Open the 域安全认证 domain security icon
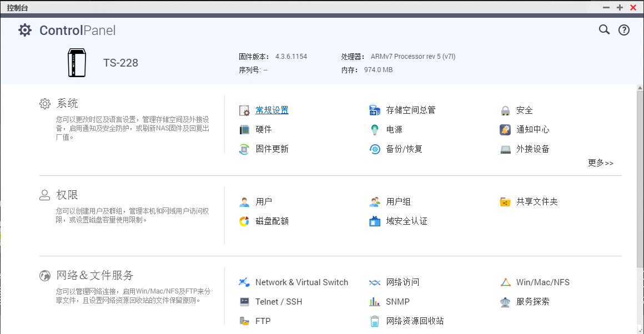Image resolution: width=644 pixels, height=334 pixels. tap(375, 221)
